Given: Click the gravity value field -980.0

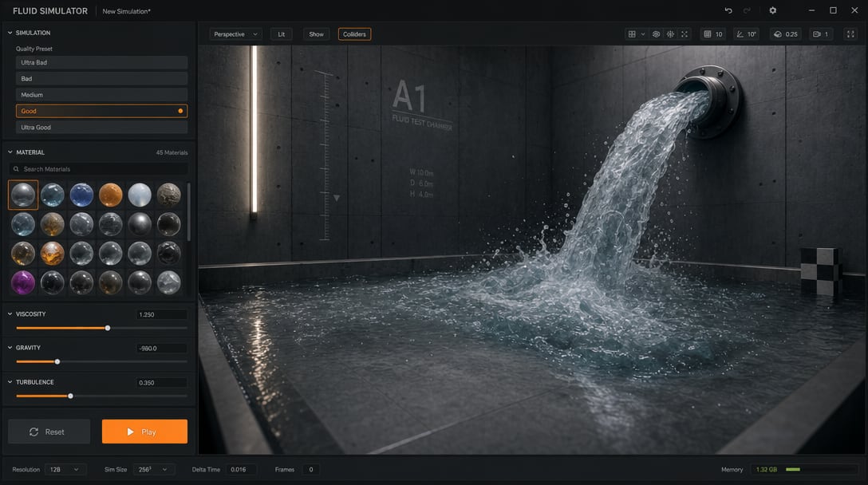Looking at the screenshot, I should click(x=162, y=349).
